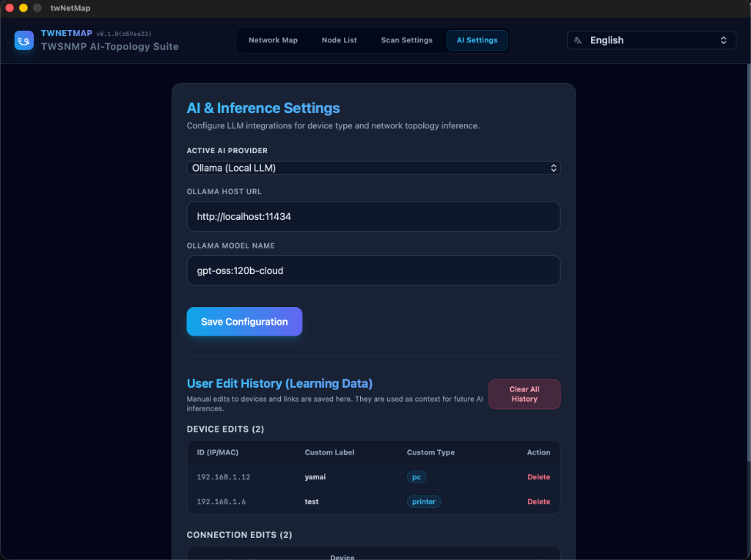Screen dimensions: 751x560
Task: Click the User Edit History heading
Action: pos(279,383)
